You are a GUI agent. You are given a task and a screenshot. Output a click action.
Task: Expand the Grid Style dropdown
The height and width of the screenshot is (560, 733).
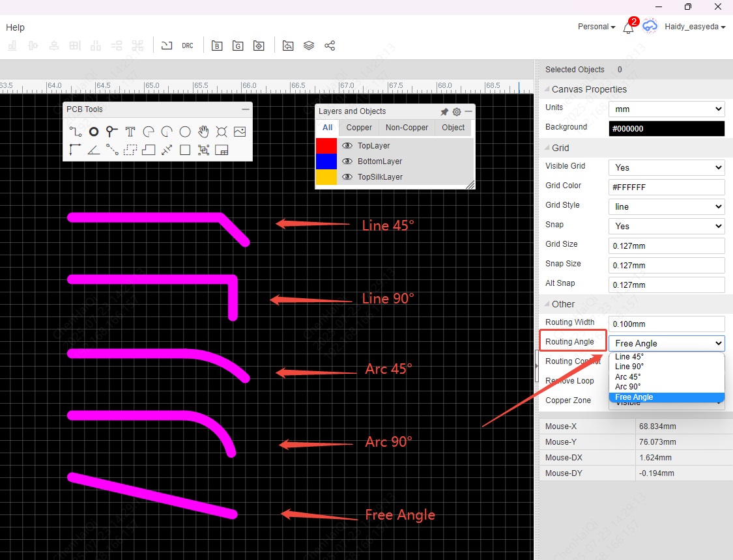(x=666, y=206)
